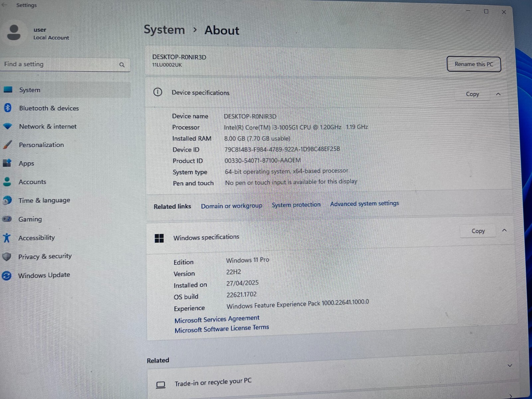Copy the device specifications
Screen dimensions: 532x399
tap(472, 94)
